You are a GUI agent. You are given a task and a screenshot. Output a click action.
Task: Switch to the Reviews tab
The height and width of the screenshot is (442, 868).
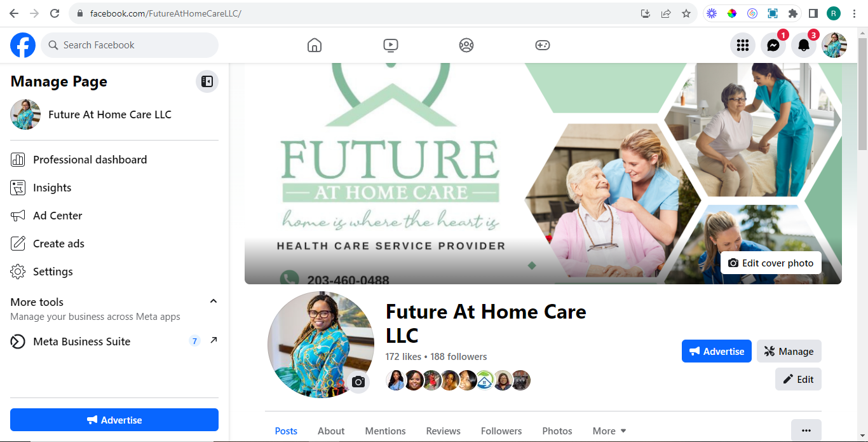click(444, 431)
